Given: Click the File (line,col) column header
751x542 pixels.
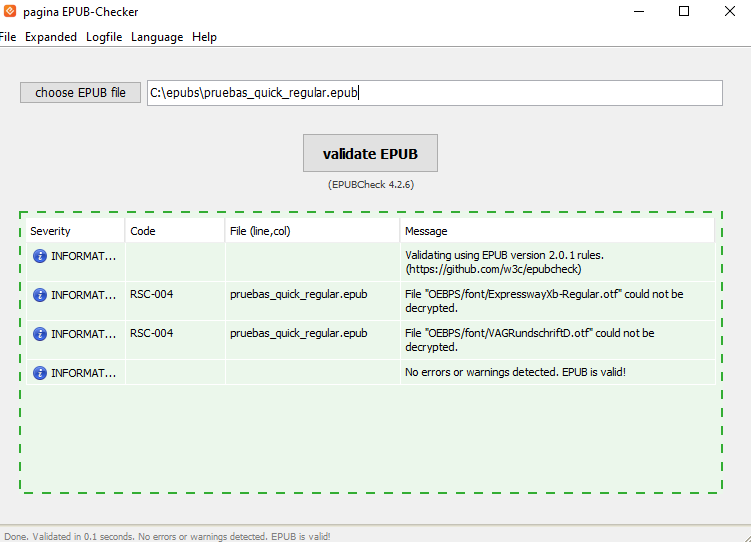Looking at the screenshot, I should point(312,231).
